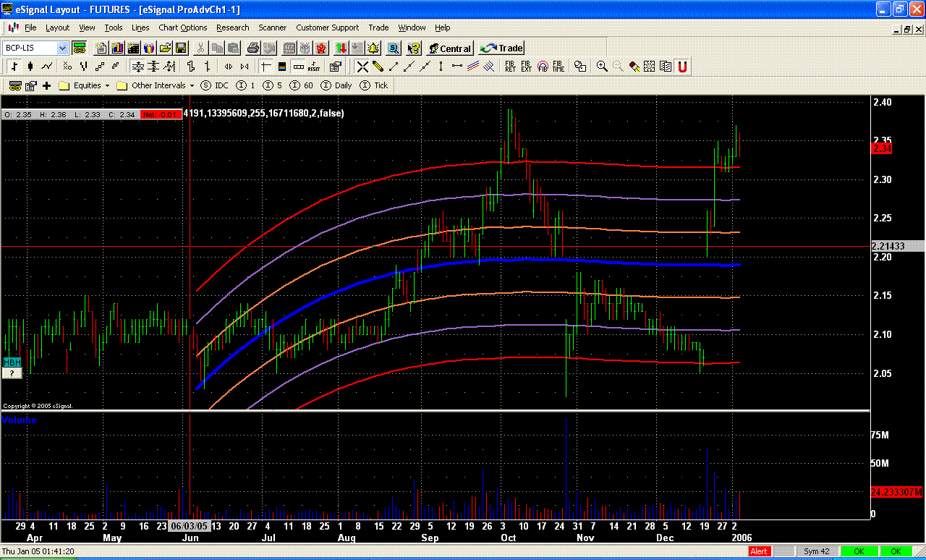Image resolution: width=926 pixels, height=560 pixels.
Task: Select the eraser tool in toolbar
Action: [634, 67]
